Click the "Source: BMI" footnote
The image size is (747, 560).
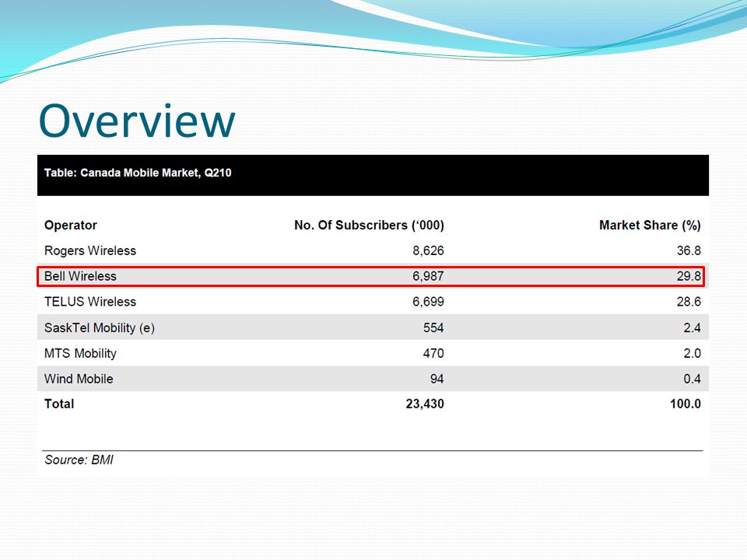tap(79, 460)
